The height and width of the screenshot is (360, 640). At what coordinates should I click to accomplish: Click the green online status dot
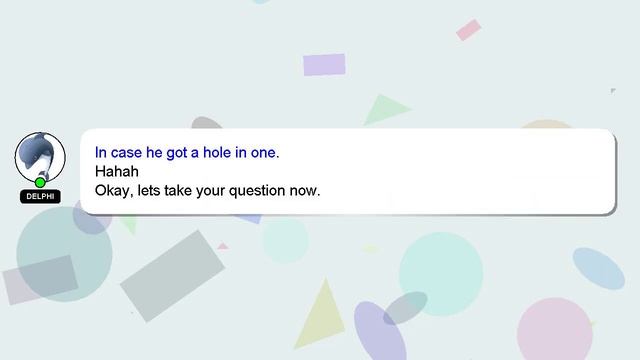tap(40, 182)
